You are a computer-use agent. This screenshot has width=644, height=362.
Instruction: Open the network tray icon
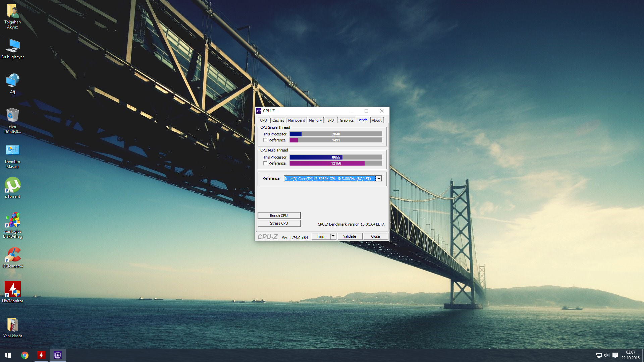[x=599, y=355]
